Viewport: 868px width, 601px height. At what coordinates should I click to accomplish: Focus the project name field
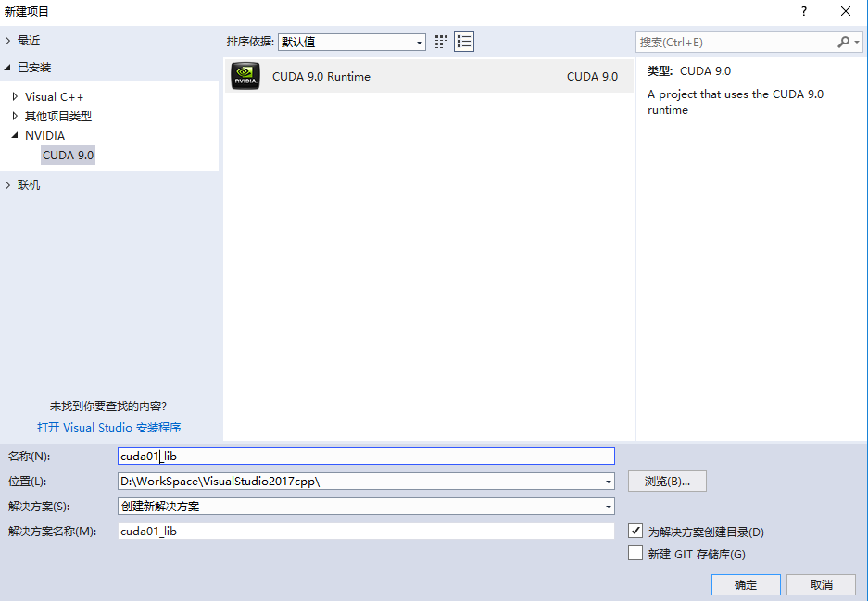pos(366,456)
